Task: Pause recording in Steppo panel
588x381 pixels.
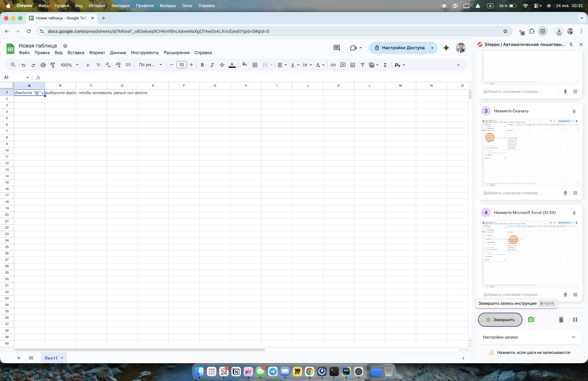Action: [x=575, y=320]
